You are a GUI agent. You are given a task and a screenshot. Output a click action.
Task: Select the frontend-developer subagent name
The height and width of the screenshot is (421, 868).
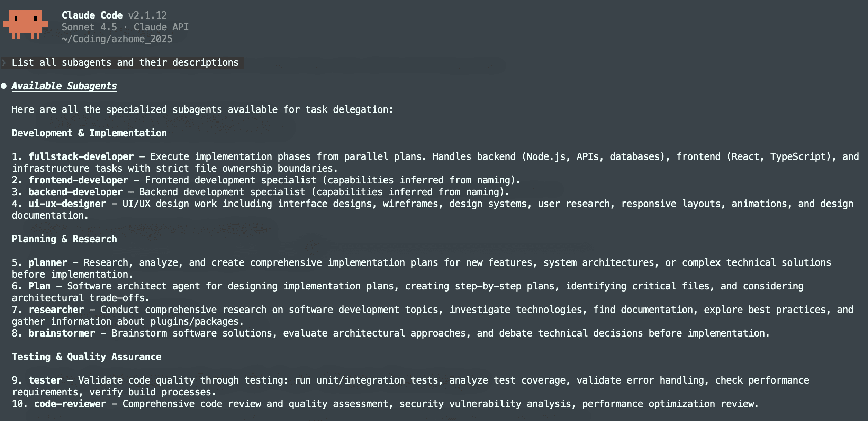pos(78,180)
